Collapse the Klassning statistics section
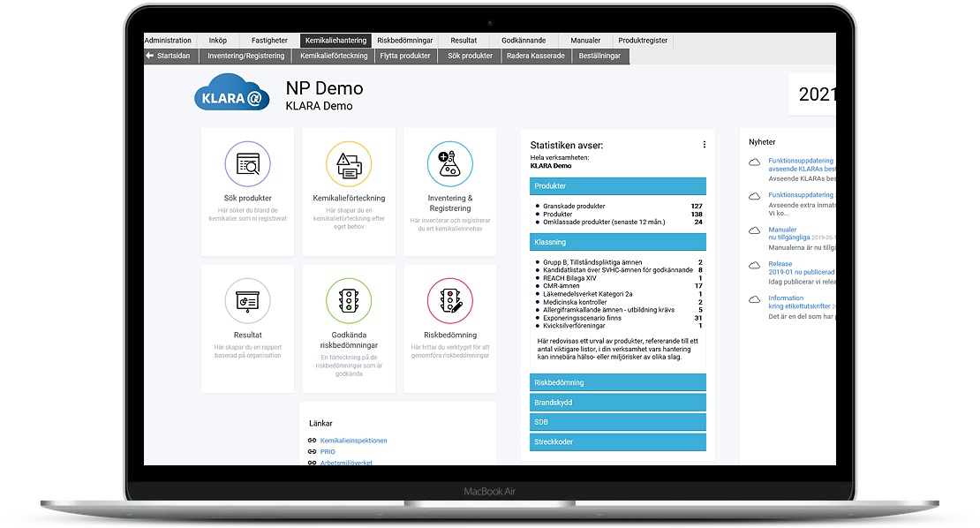Viewport: 980px width, 528px height. 617,242
